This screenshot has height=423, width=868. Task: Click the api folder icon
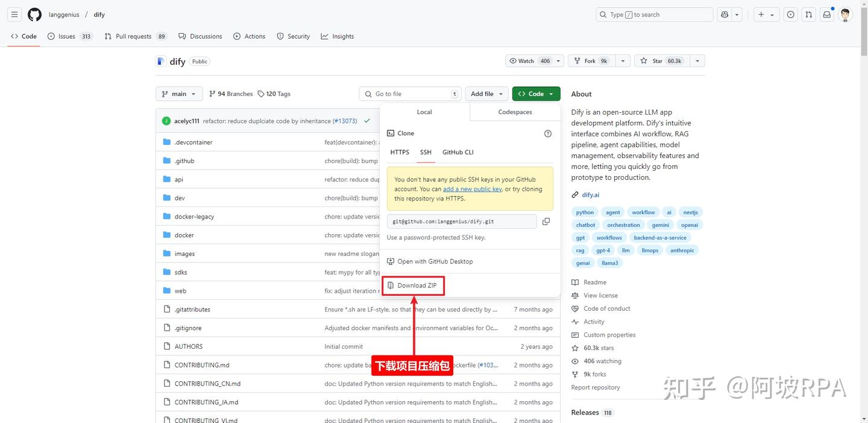tap(167, 179)
